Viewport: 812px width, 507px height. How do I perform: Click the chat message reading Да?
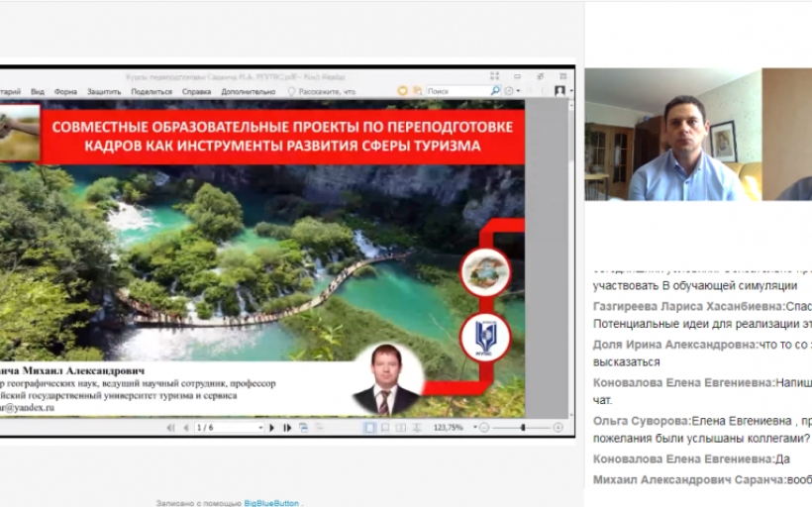782,458
